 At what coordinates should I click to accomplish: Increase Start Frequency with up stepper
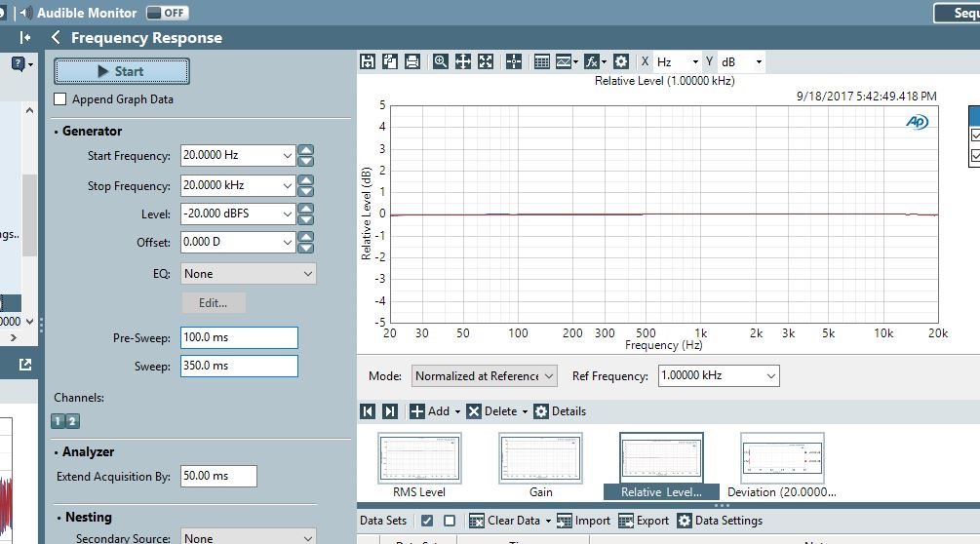[305, 150]
